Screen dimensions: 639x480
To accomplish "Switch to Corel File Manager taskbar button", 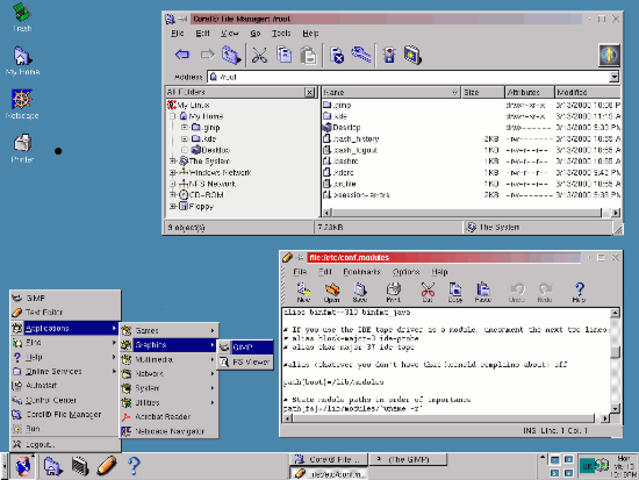I will point(328,460).
